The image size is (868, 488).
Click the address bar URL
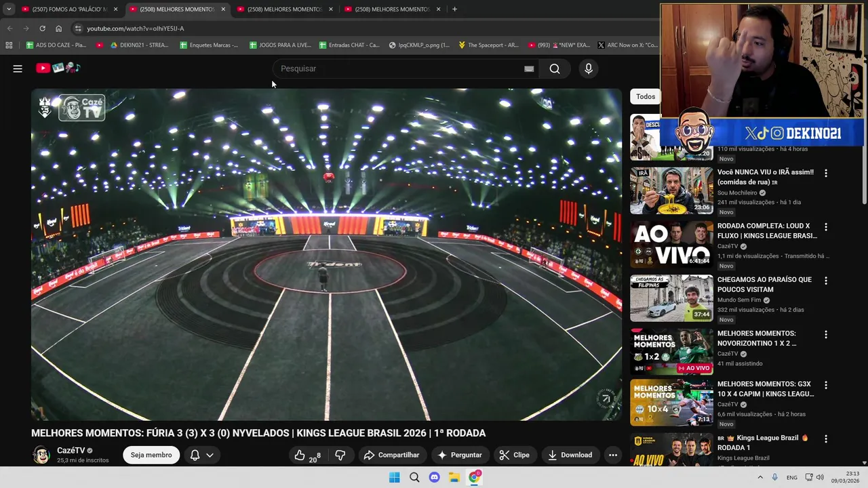136,28
